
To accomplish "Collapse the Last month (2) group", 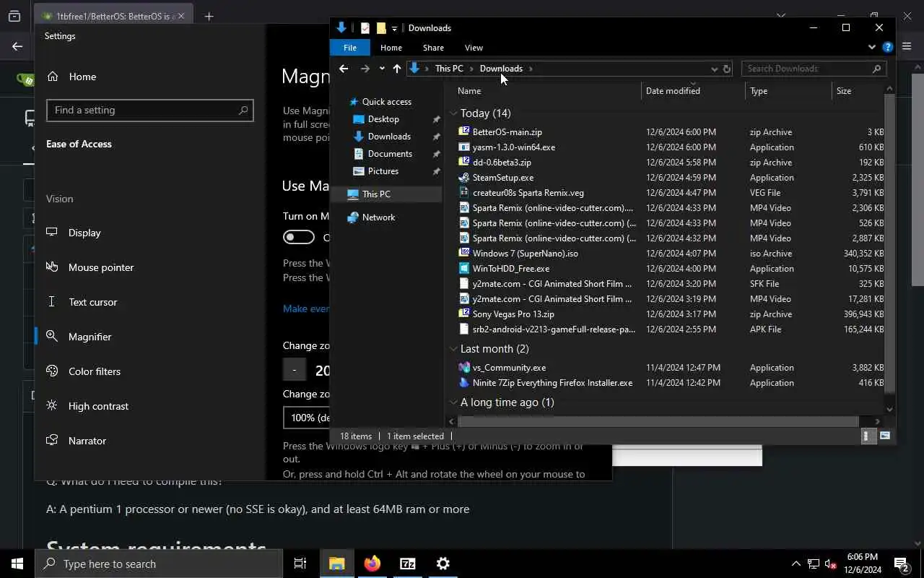I will click(x=453, y=349).
